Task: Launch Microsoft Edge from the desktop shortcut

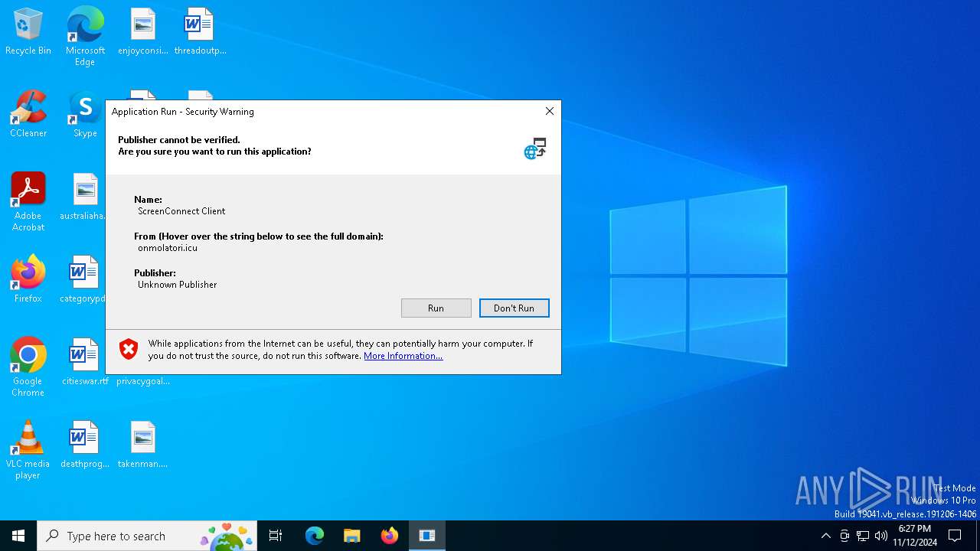Action: [85, 36]
